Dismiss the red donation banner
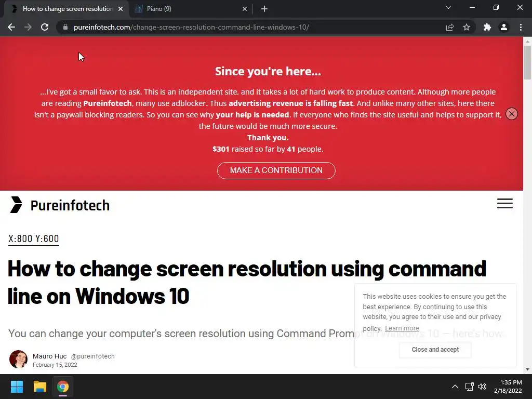This screenshot has height=399, width=532. pos(512,114)
